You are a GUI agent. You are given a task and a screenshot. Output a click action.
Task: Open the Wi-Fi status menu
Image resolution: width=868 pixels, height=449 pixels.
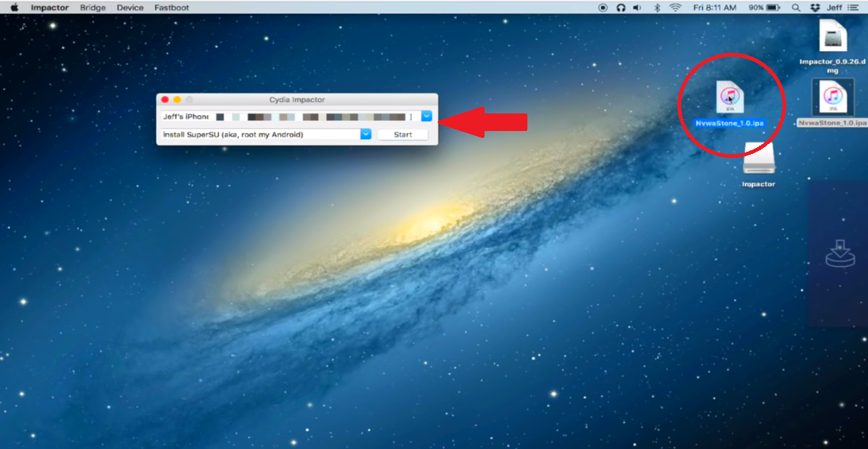click(675, 8)
